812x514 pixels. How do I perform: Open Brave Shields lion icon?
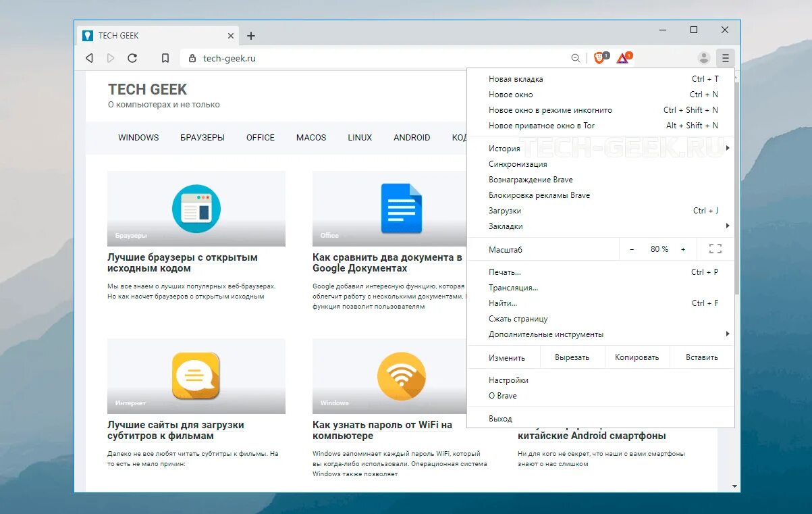[x=600, y=58]
